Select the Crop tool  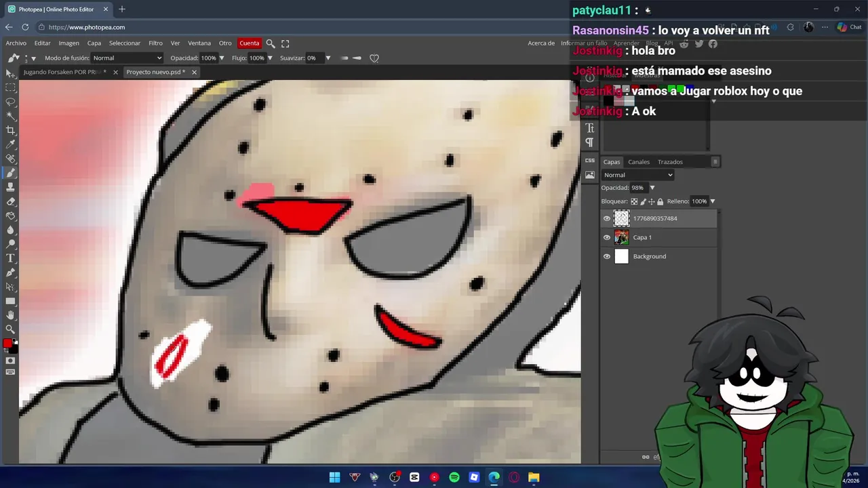tap(10, 130)
